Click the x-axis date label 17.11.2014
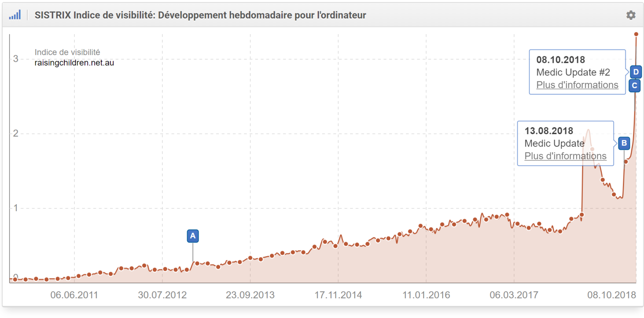 click(x=338, y=295)
